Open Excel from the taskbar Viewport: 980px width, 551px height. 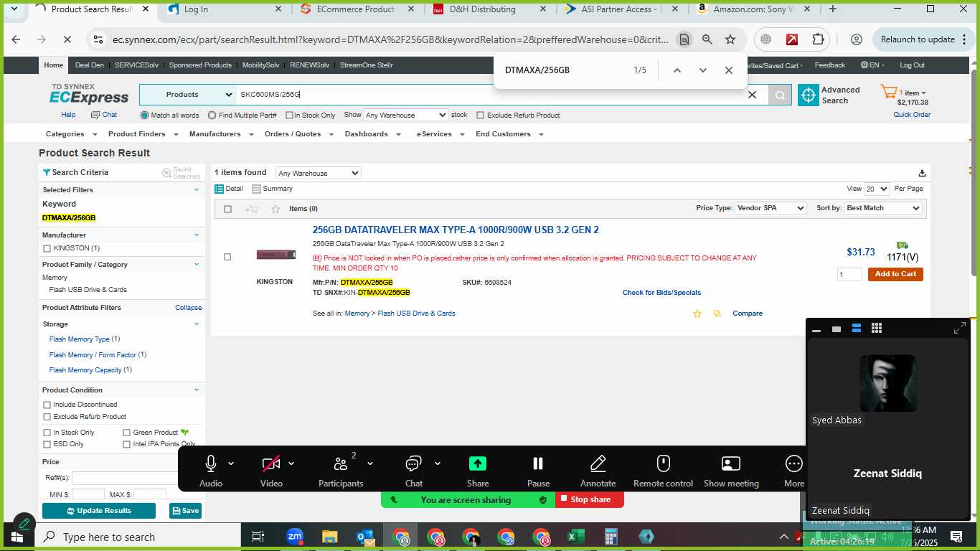coord(575,537)
